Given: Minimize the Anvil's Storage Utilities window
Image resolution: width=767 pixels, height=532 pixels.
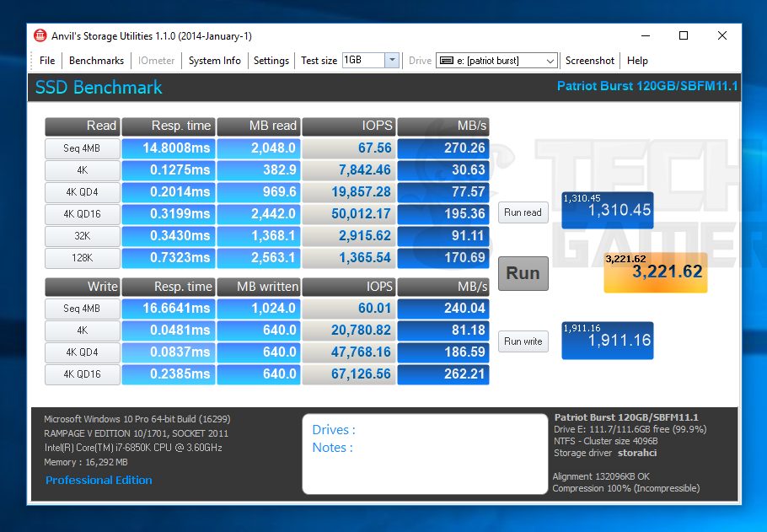Looking at the screenshot, I should (x=646, y=35).
